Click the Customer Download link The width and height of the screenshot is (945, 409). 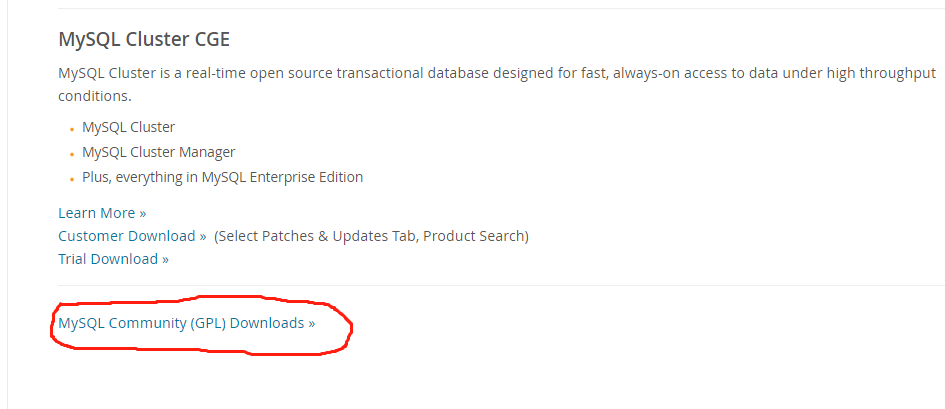pos(131,236)
